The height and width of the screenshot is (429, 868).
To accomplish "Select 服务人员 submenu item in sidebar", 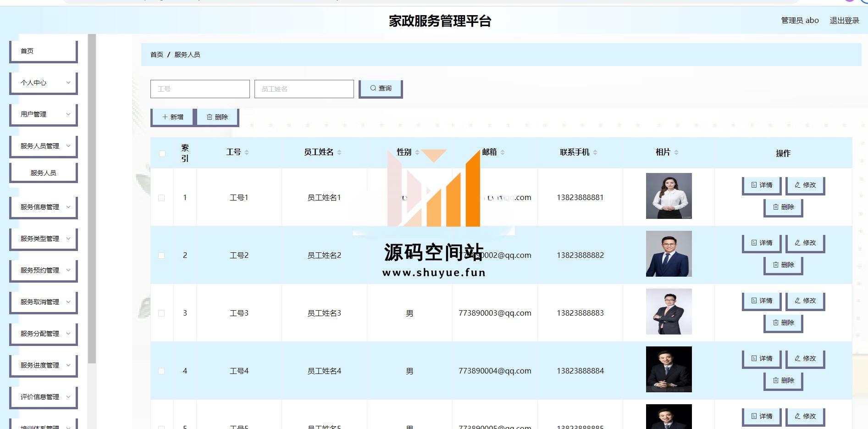I will (x=44, y=173).
